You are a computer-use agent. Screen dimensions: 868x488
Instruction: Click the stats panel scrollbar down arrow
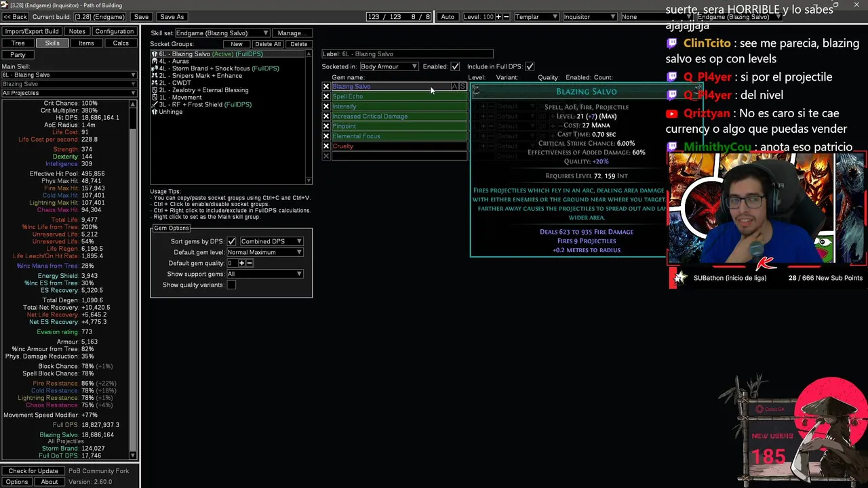133,455
